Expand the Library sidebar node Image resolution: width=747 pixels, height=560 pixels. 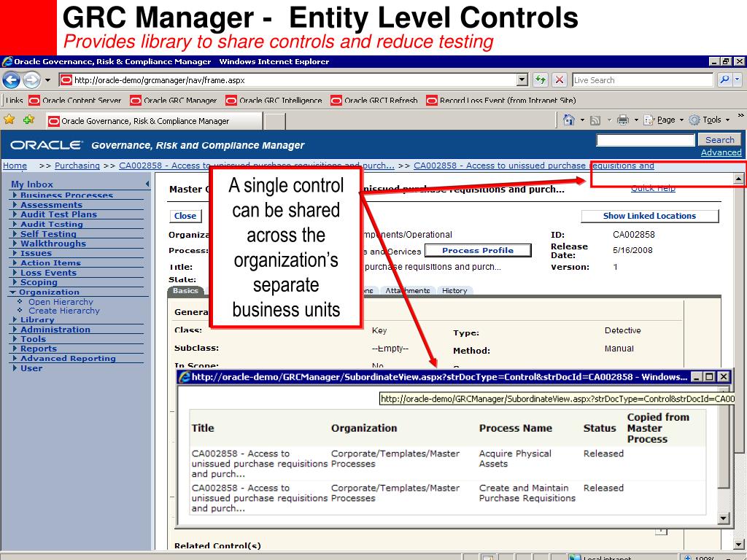pos(15,319)
